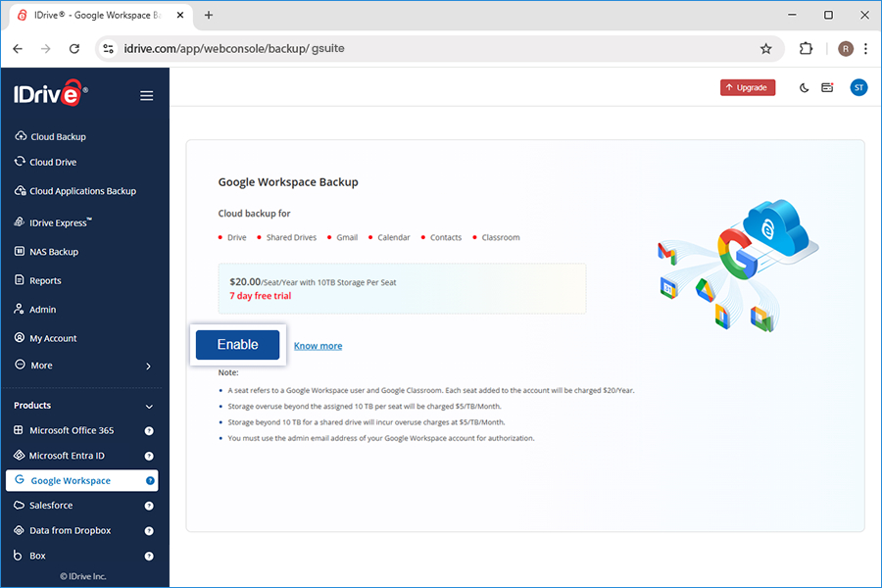
Task: Click the Classroom bullet text
Action: click(x=501, y=237)
